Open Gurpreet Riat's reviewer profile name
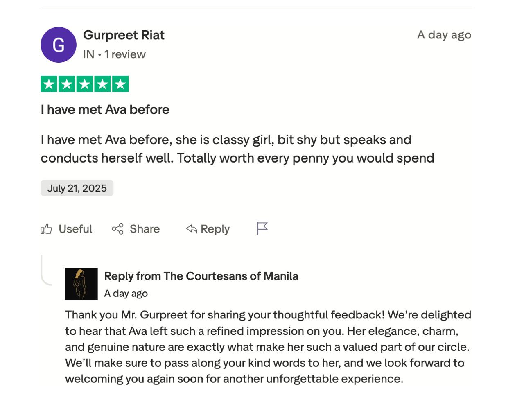 [x=124, y=35]
